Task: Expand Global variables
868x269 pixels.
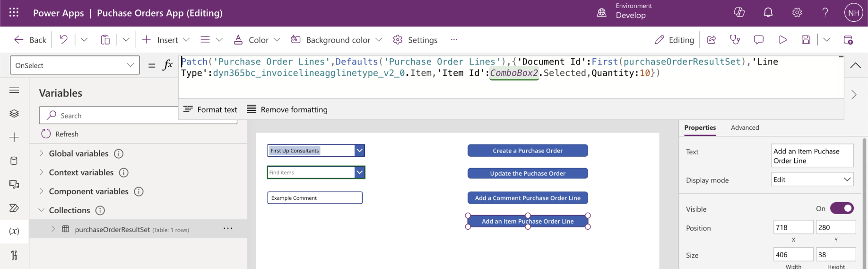Action: 41,153
